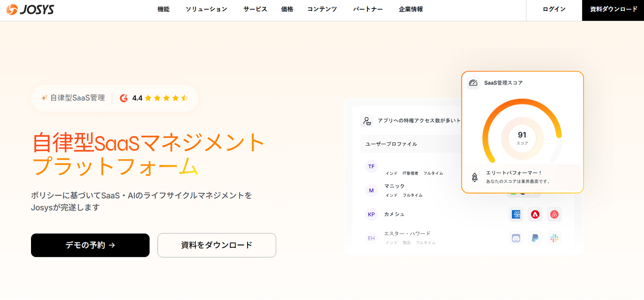644x300 pixels.
Task: Open the コンテンツ menu
Action: (x=322, y=9)
